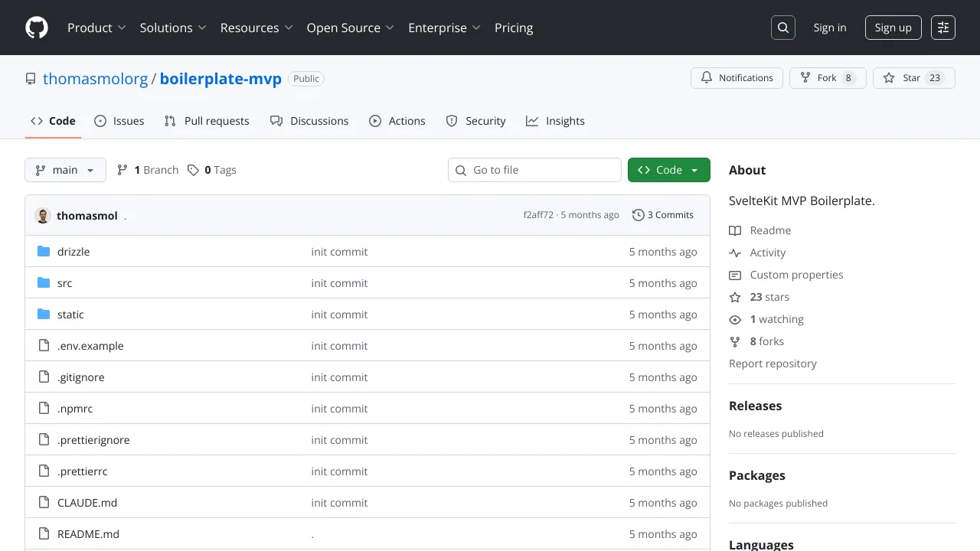The width and height of the screenshot is (980, 551).
Task: Open the Pull requests tab
Action: [207, 121]
